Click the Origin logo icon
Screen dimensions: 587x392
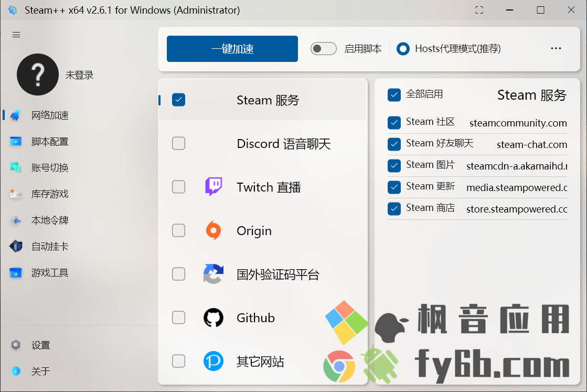[214, 230]
